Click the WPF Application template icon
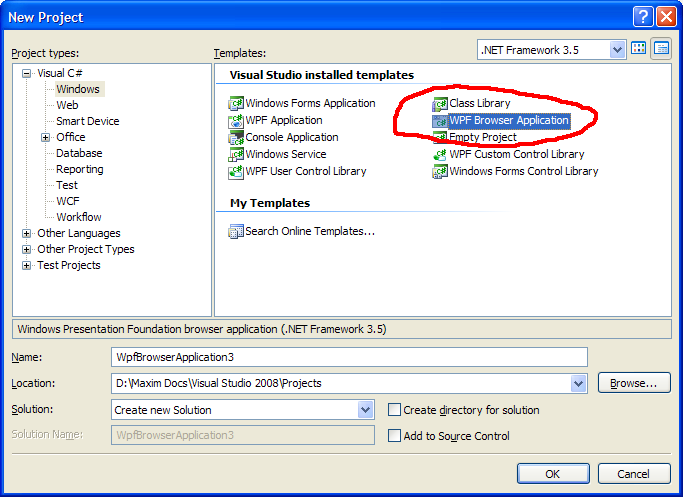Image resolution: width=683 pixels, height=497 pixels. 236,121
